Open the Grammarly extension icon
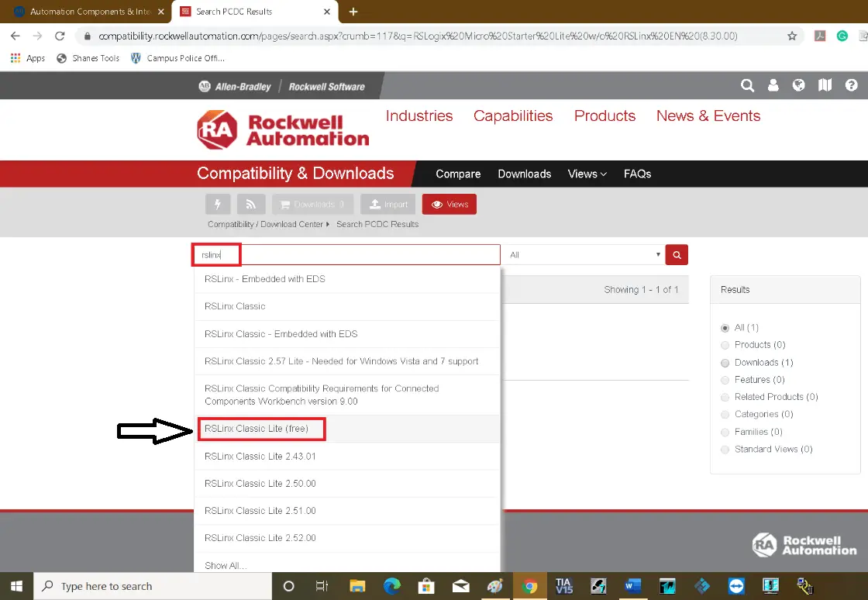868x600 pixels. pos(842,36)
